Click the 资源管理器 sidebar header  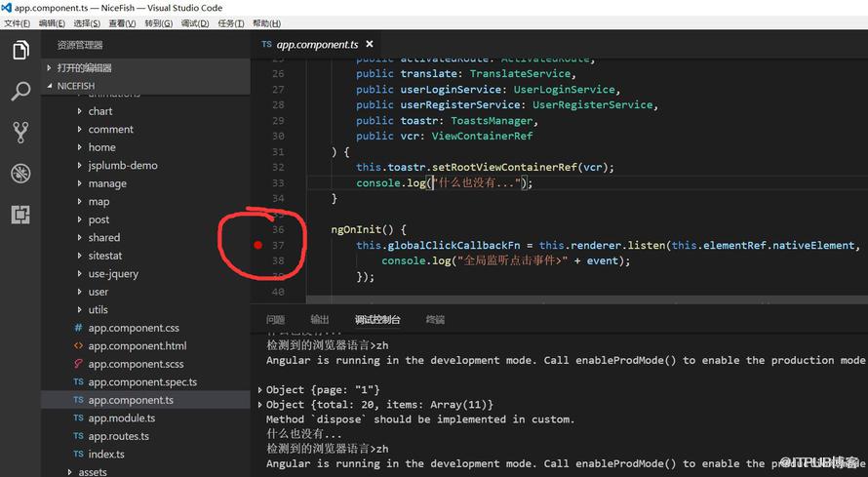pos(80,46)
